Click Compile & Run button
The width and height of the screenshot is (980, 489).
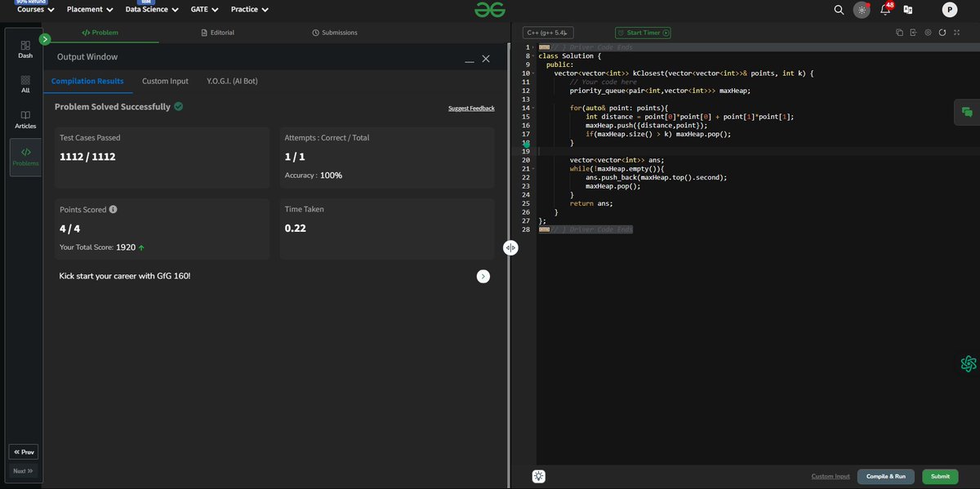tap(886, 476)
